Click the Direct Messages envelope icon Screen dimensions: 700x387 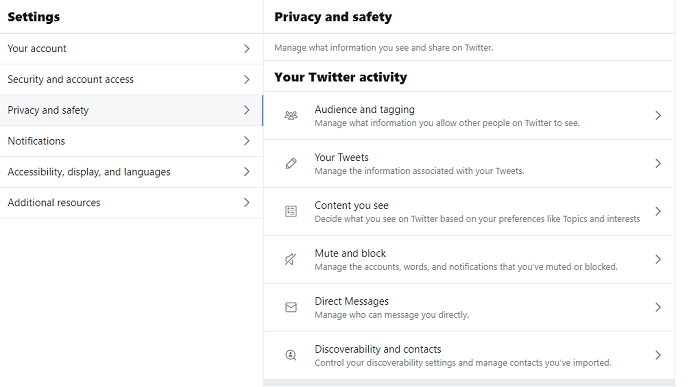[291, 307]
